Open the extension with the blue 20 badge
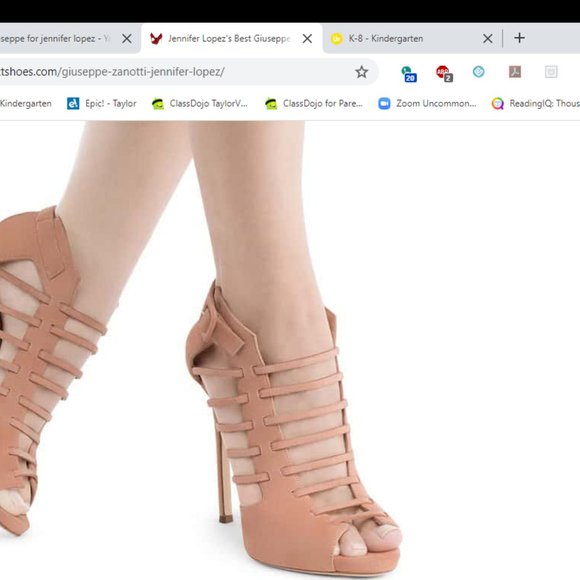Image resolution: width=580 pixels, height=580 pixels. tap(409, 73)
